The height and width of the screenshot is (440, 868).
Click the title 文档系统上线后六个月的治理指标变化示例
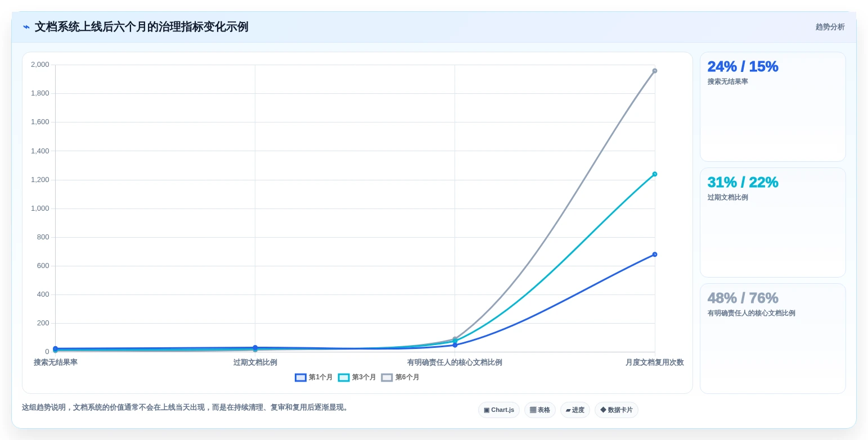tap(142, 27)
